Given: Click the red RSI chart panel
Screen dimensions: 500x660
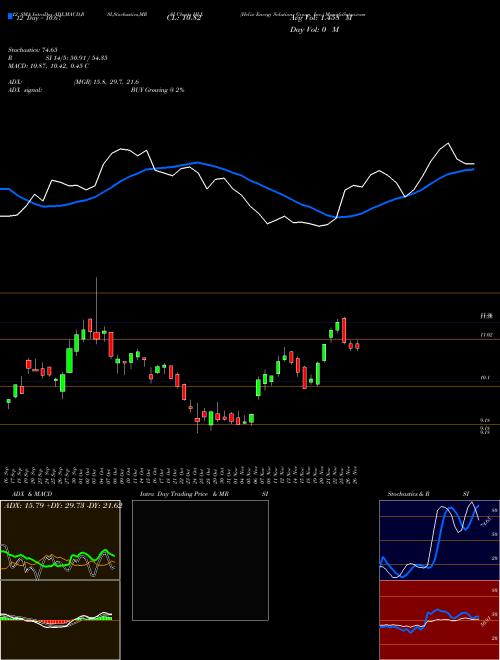Looking at the screenshot, I should (x=439, y=620).
